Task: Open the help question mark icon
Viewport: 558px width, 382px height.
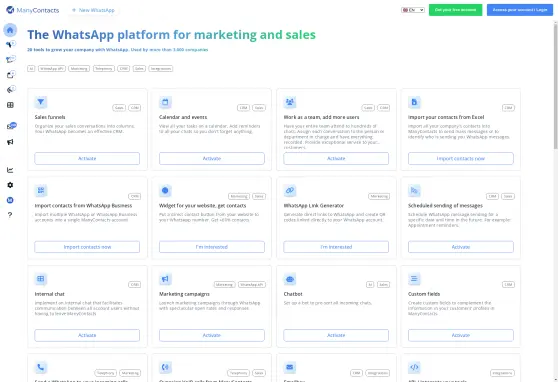Action: 10,215
